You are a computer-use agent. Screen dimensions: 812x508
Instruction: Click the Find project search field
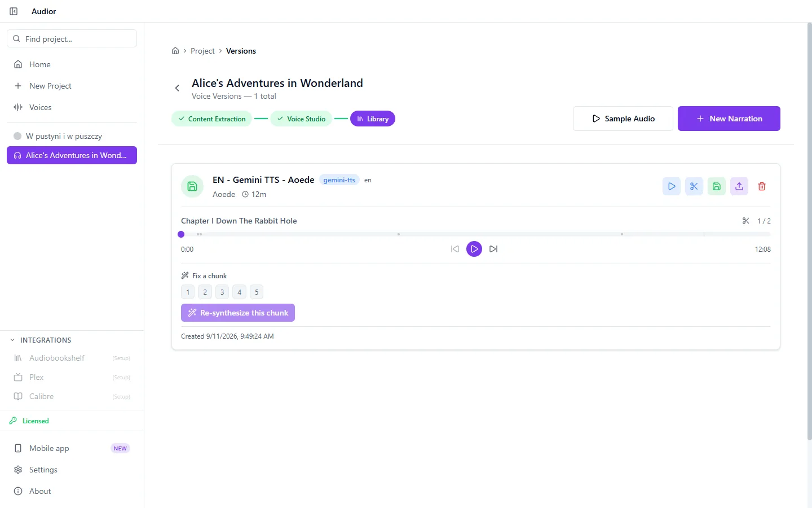click(72, 39)
